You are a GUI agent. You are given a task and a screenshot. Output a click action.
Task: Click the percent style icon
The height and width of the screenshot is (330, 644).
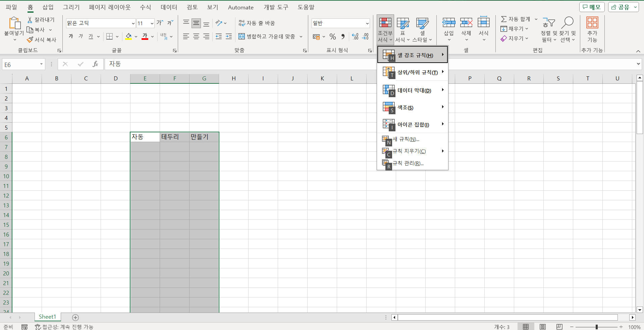pyautogui.click(x=332, y=37)
